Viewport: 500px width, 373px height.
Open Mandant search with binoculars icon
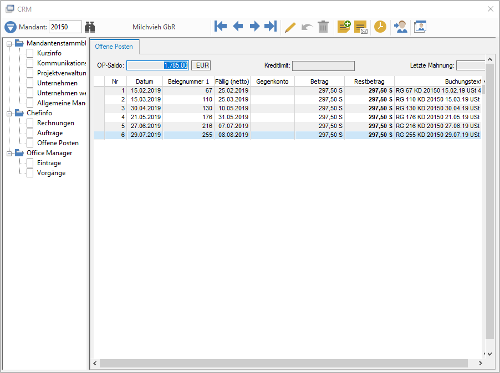point(90,27)
